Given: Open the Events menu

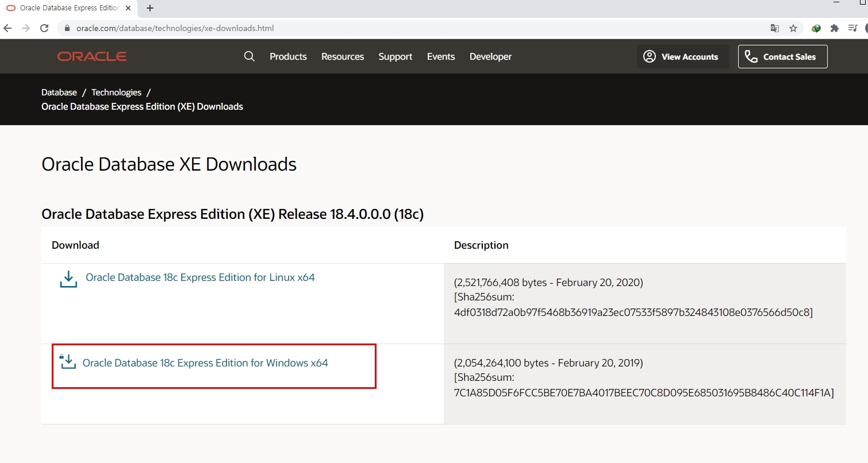Looking at the screenshot, I should [441, 56].
